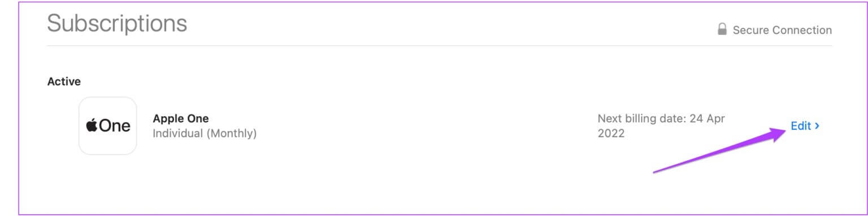The height and width of the screenshot is (216, 868).
Task: Click the divider line under Subscriptions heading
Action: (440, 46)
